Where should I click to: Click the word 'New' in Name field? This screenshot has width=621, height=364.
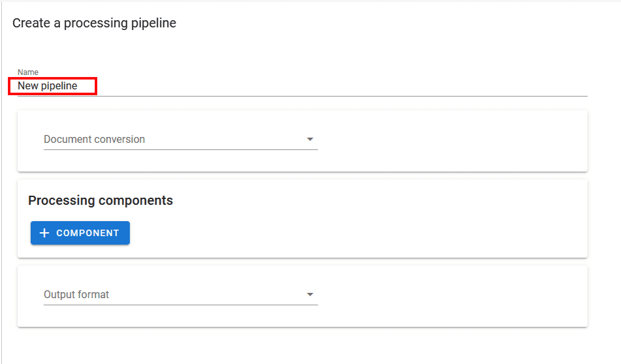27,86
